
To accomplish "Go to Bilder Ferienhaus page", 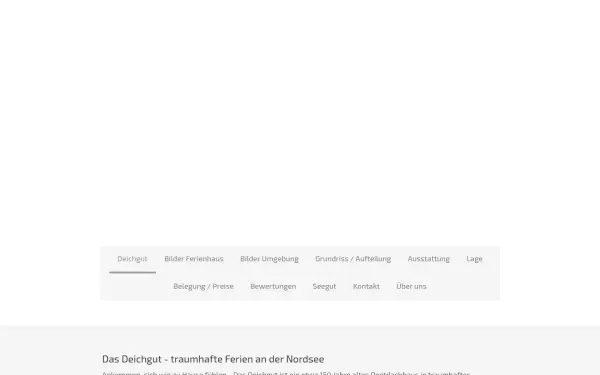I will point(194,259).
